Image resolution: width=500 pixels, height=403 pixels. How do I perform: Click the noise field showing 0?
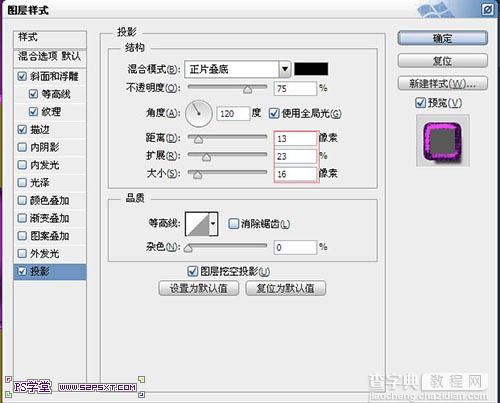click(x=295, y=247)
